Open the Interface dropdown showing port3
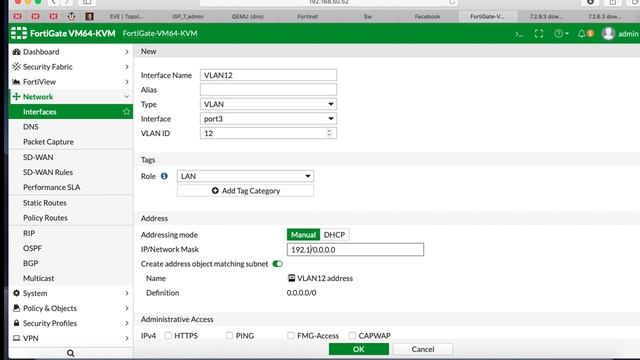 pyautogui.click(x=268, y=119)
